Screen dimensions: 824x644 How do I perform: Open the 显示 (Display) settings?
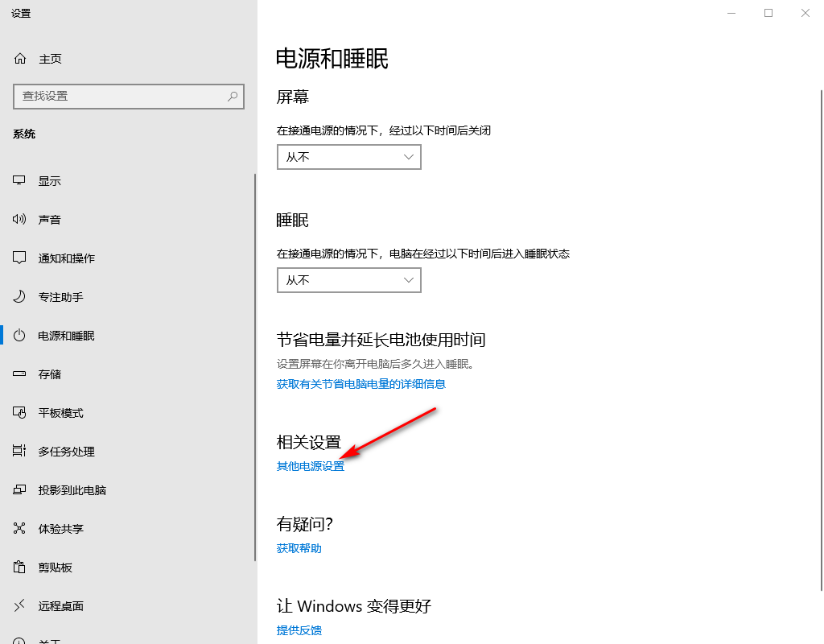49,180
